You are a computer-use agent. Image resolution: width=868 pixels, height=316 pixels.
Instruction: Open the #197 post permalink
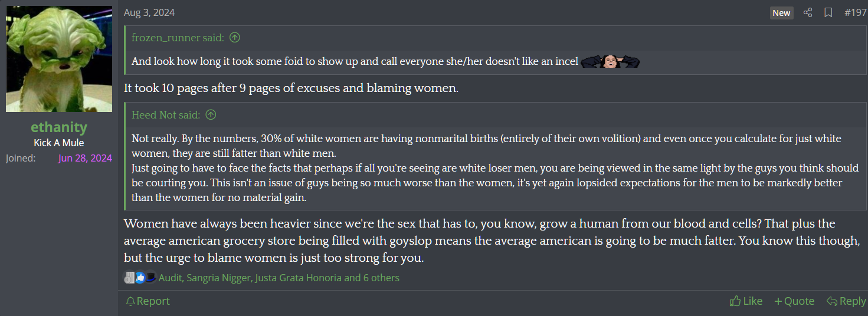[855, 12]
